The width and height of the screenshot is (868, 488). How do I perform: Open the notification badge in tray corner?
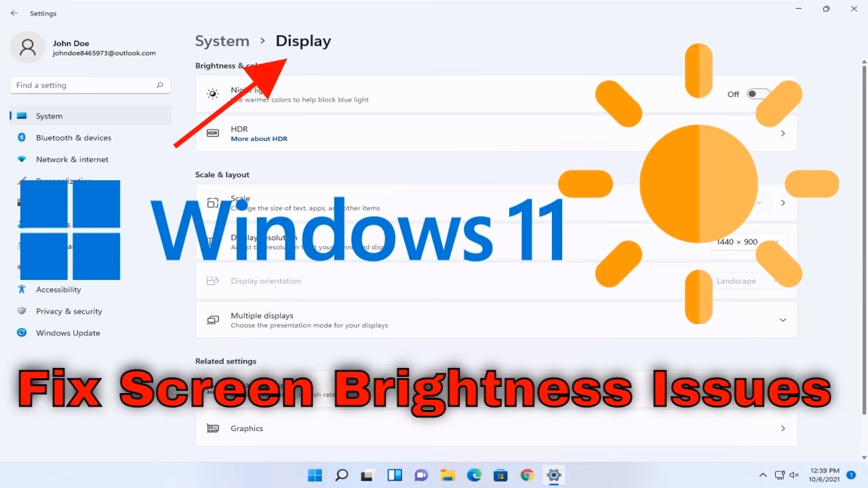coord(851,475)
